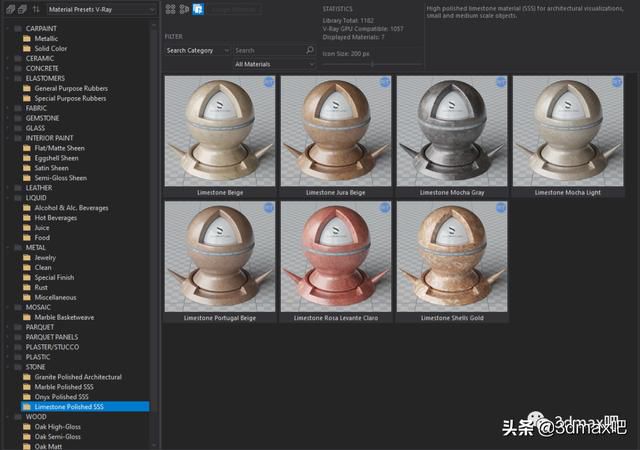
Task: Click the folder icon beside Metallic
Action: tap(27, 38)
